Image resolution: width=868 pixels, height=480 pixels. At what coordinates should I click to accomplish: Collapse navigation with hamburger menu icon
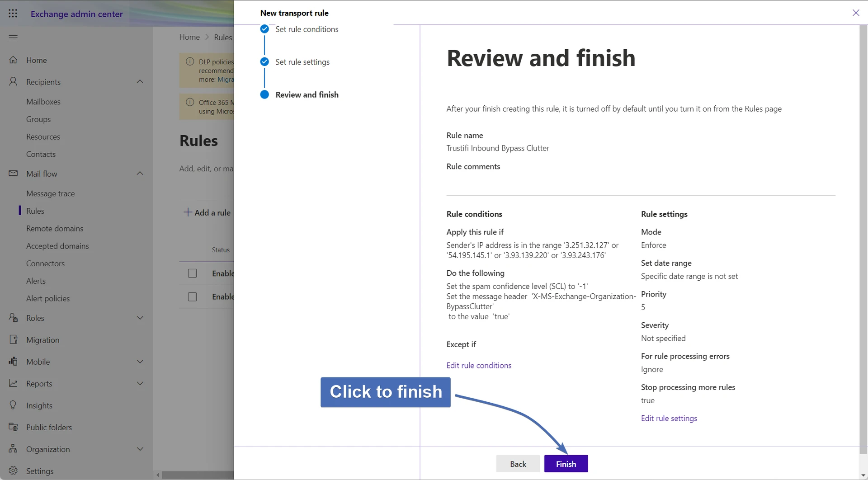[x=13, y=38]
